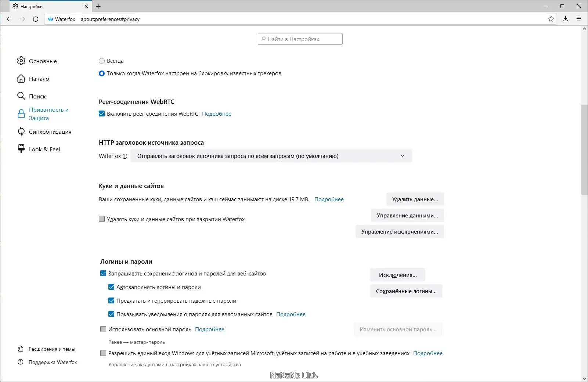Click the vertical page scrollbar thumb
The height and width of the screenshot is (382, 588).
tap(585, 150)
